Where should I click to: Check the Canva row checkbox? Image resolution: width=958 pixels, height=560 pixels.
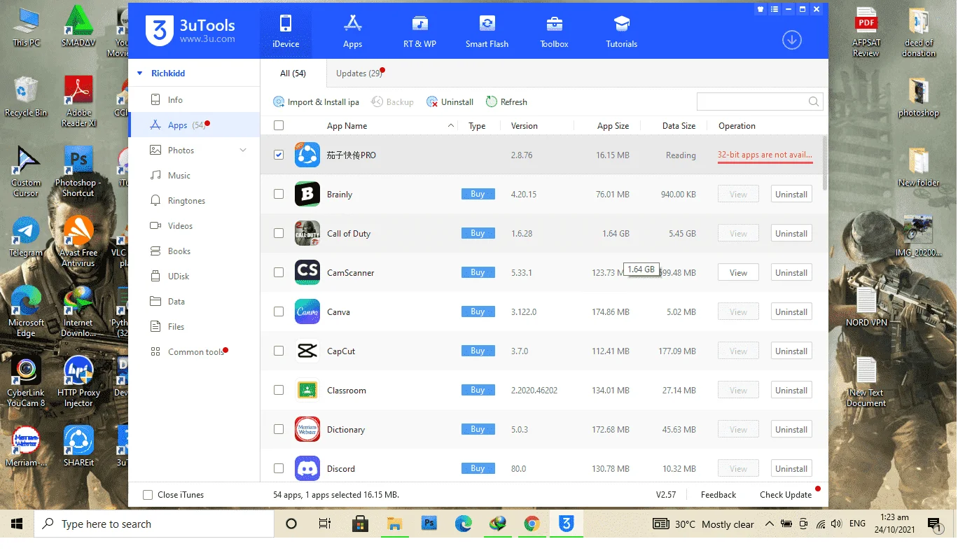(x=279, y=311)
